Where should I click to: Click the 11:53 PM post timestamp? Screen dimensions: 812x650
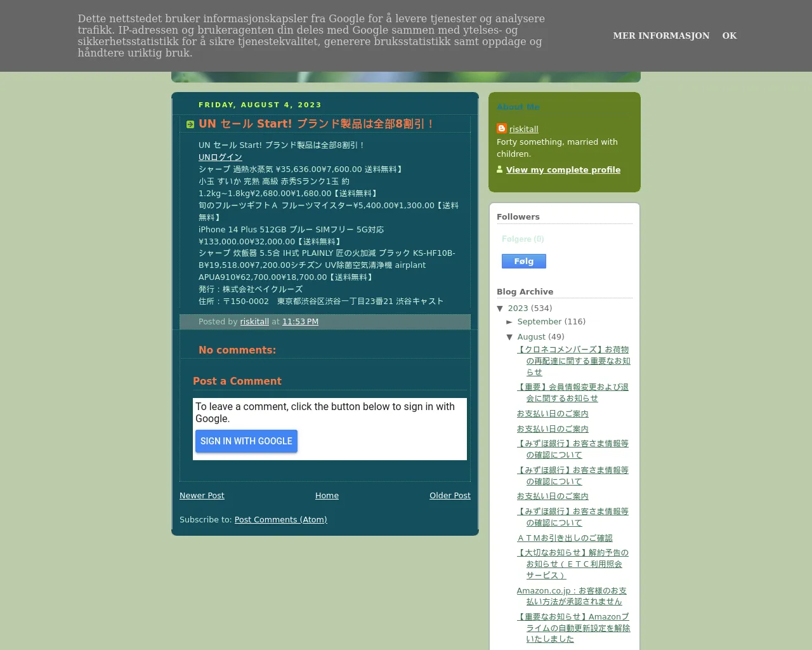tap(300, 322)
